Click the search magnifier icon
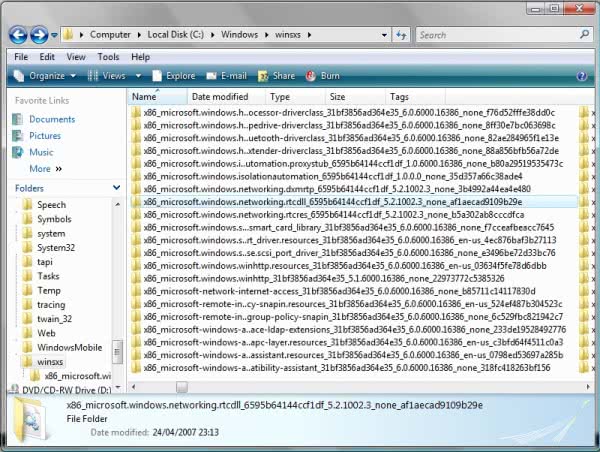The image size is (600, 452). (x=584, y=34)
